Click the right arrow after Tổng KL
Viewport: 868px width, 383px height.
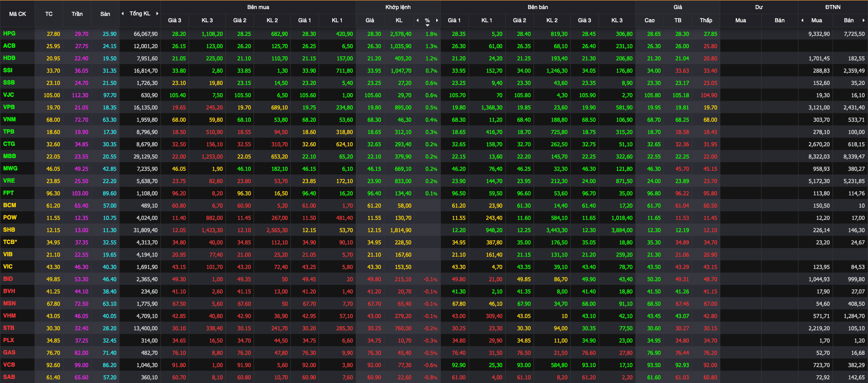(157, 14)
